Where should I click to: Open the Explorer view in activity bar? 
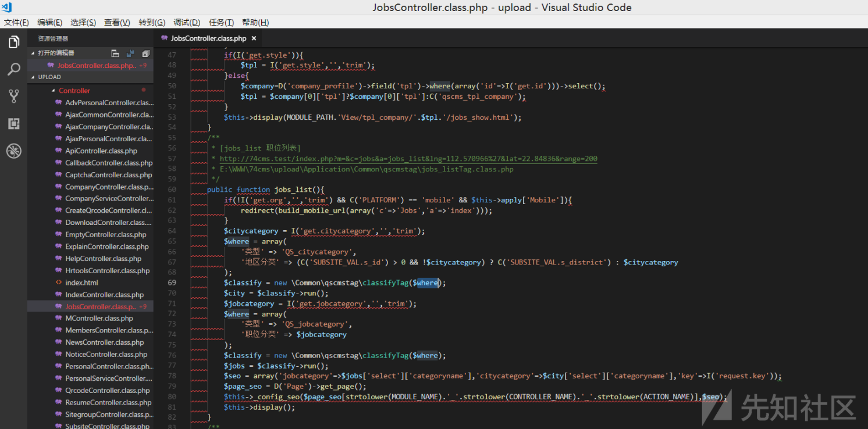pos(14,42)
